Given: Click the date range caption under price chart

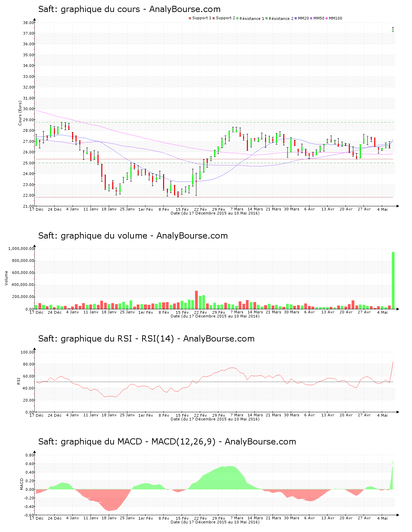Looking at the screenshot, I should point(215,213).
